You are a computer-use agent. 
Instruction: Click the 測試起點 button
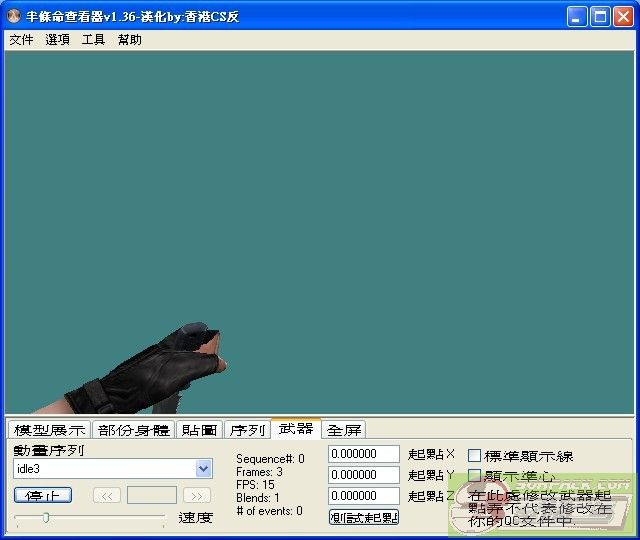coord(364,517)
